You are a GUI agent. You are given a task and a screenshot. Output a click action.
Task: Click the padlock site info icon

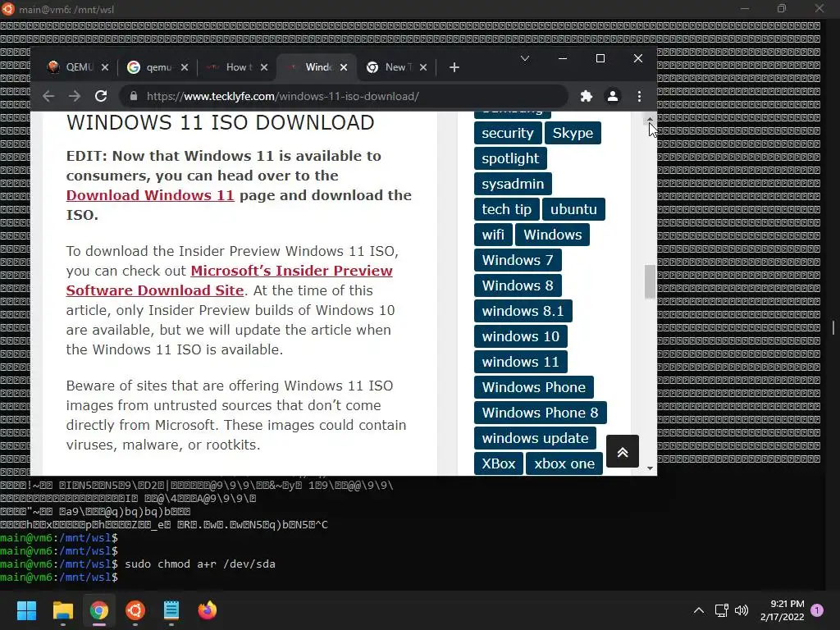tap(134, 97)
